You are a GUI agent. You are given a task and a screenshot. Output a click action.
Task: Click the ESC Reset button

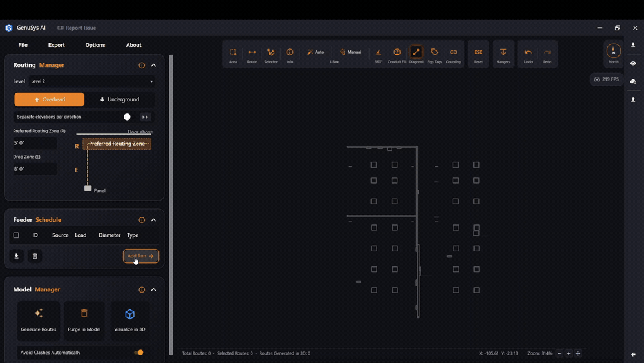click(478, 55)
